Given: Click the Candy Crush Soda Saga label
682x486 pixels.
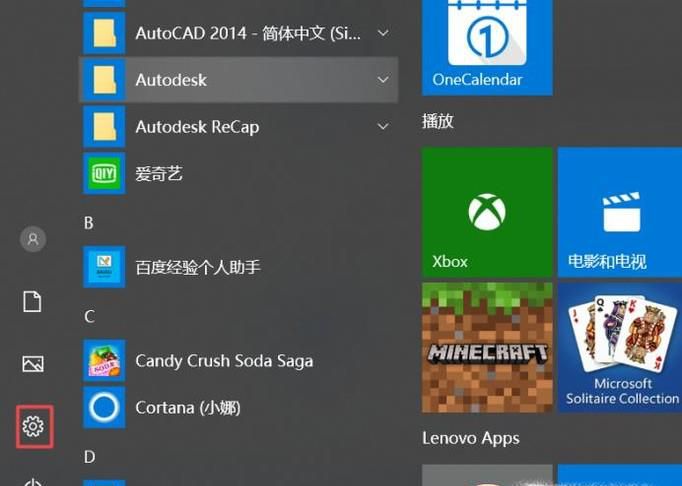Looking at the screenshot, I should [224, 361].
